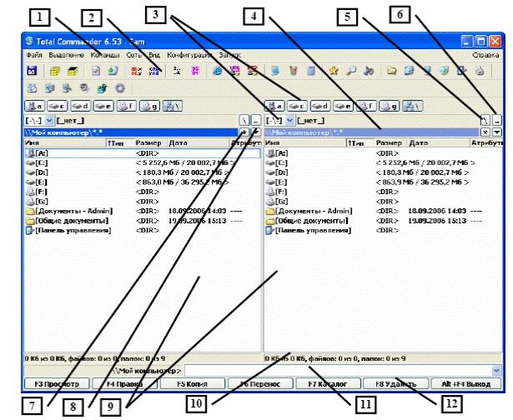Select drive d button in left panel
The width and height of the screenshot is (513, 420).
[80, 106]
